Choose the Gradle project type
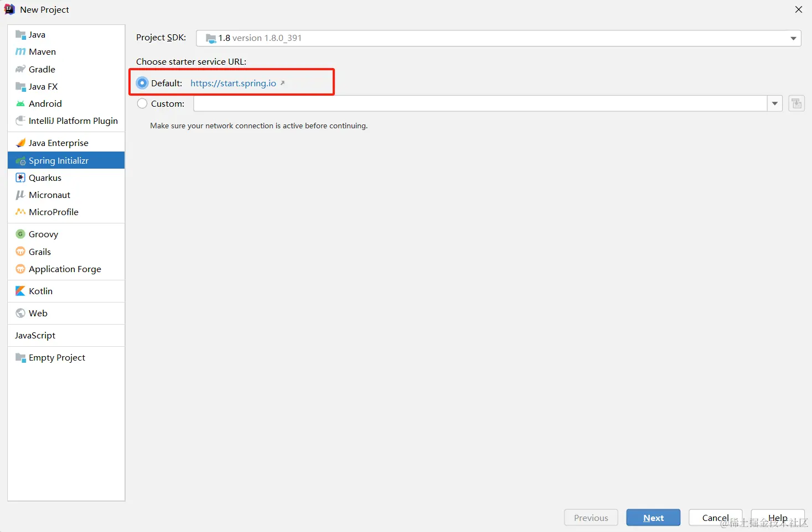This screenshot has width=812, height=532. point(66,69)
